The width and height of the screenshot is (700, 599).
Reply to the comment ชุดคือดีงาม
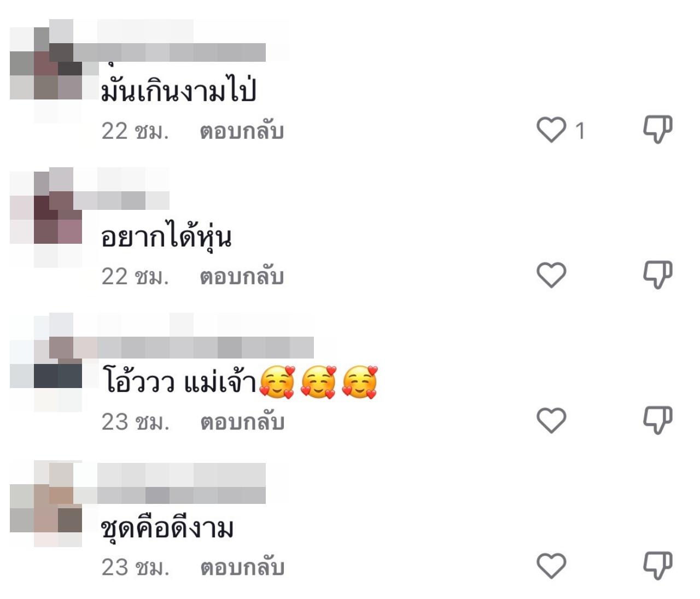[x=242, y=567]
